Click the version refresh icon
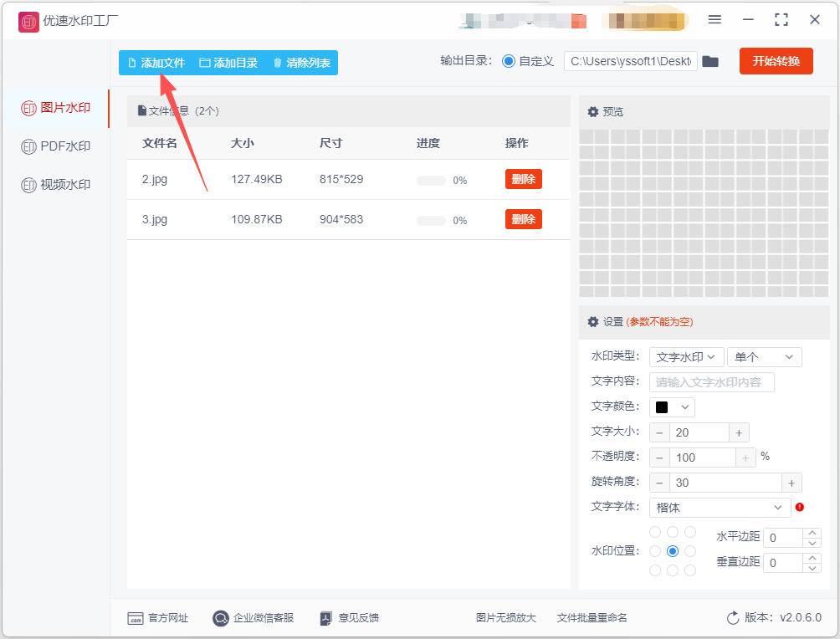The image size is (840, 639). (x=733, y=618)
